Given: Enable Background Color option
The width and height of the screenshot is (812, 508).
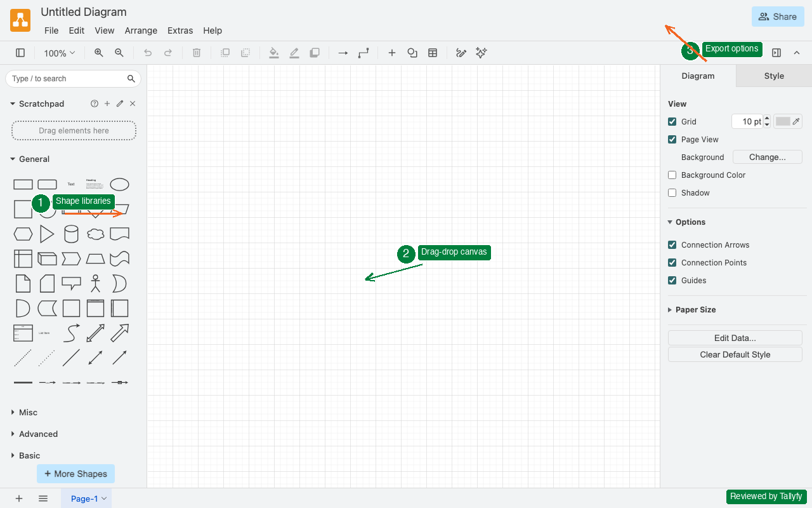Looking at the screenshot, I should click(x=672, y=175).
